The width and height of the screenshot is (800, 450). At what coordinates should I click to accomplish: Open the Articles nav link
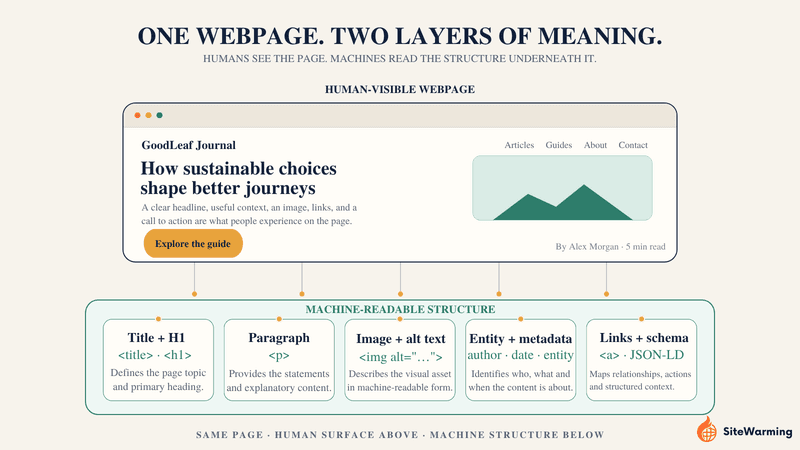(x=519, y=145)
